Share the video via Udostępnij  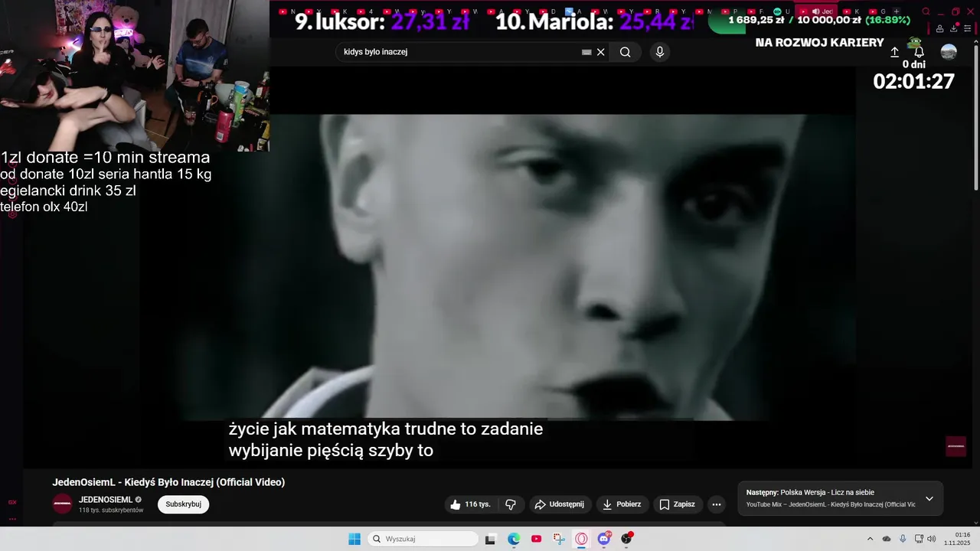click(x=560, y=504)
